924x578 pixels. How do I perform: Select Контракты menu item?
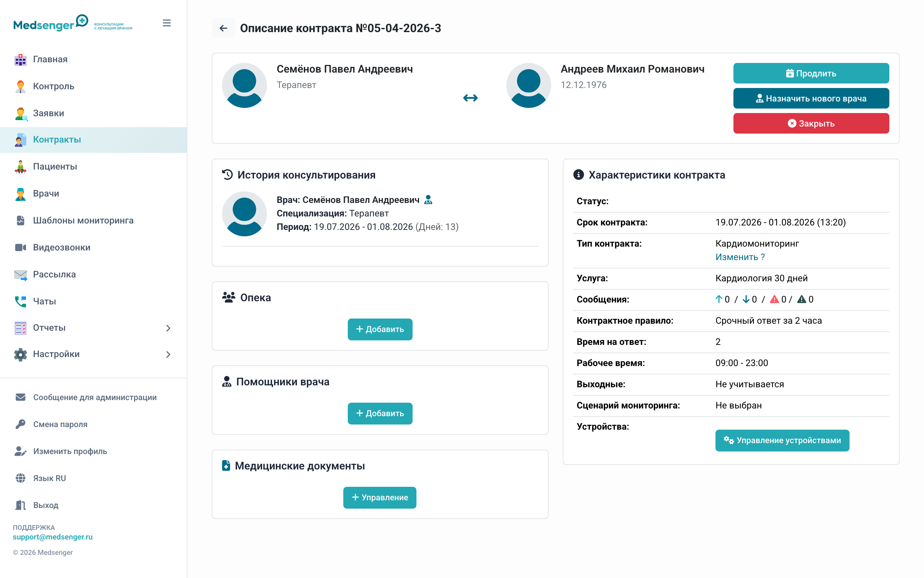pos(94,140)
